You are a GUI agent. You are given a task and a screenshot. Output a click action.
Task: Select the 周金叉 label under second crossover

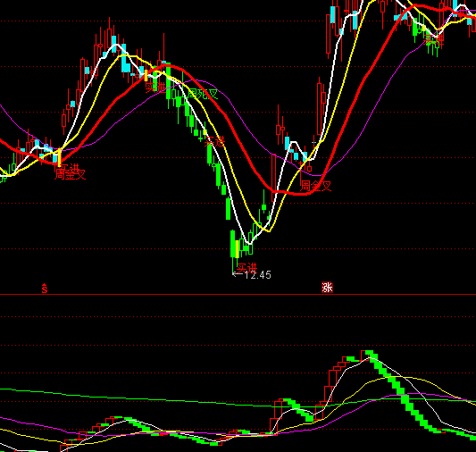click(315, 186)
